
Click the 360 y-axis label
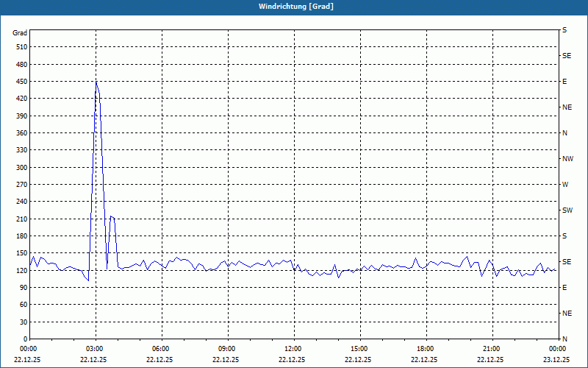(22, 133)
